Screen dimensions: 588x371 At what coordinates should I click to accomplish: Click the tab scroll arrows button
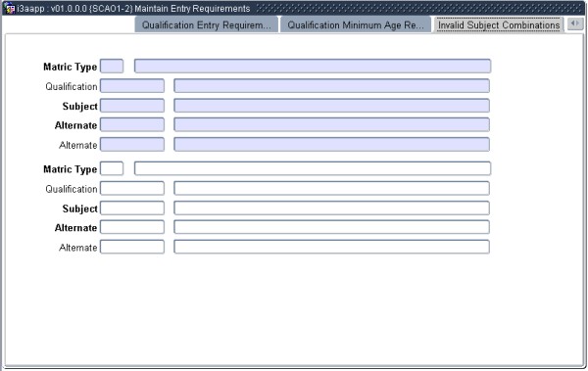(x=575, y=24)
